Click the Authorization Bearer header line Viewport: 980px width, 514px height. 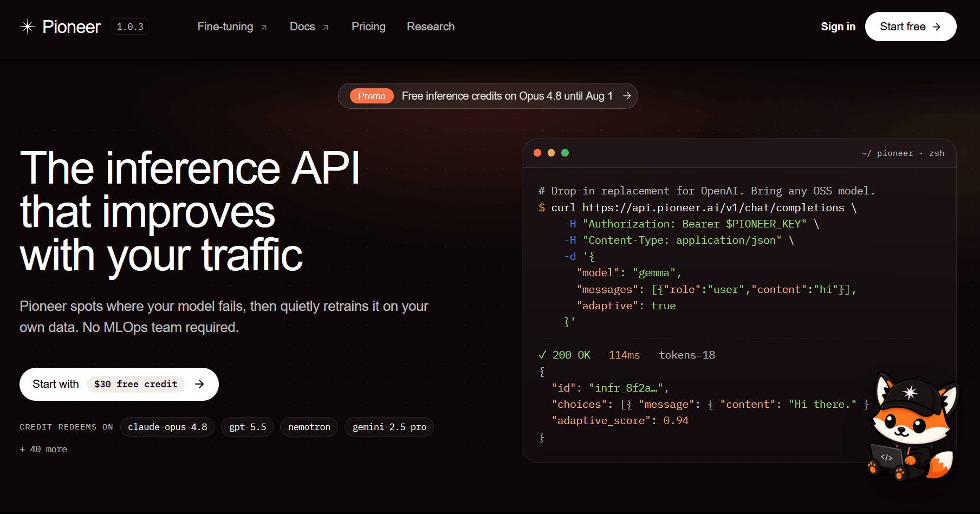click(x=692, y=224)
